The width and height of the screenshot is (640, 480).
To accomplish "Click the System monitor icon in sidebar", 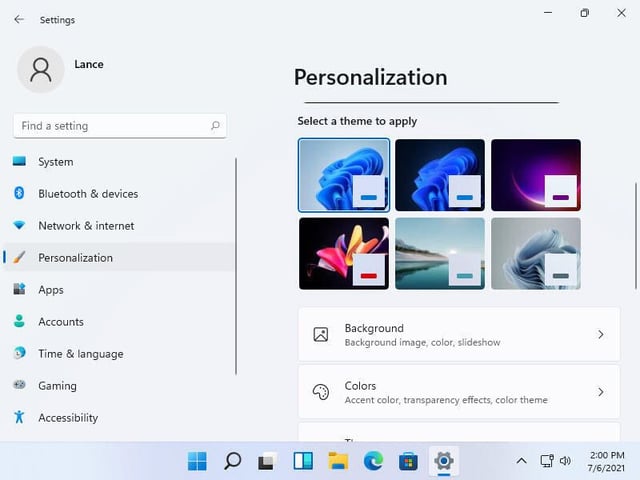I will coord(19,161).
